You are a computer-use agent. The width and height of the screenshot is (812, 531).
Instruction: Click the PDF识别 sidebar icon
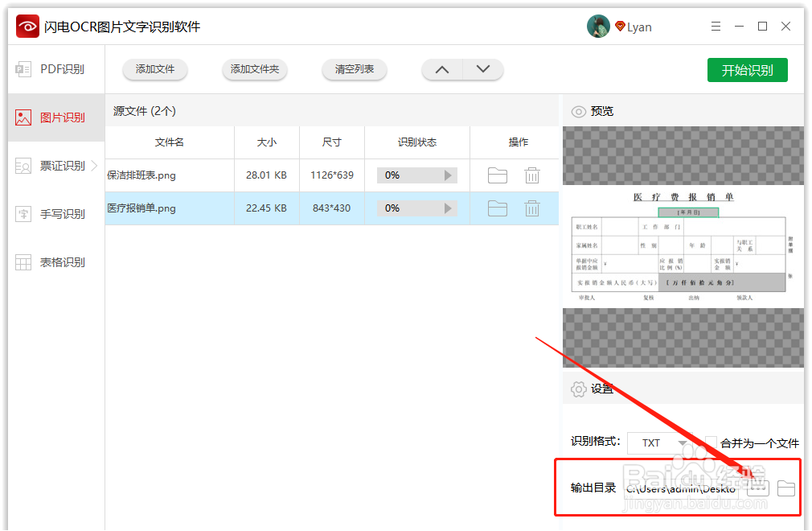pos(23,69)
